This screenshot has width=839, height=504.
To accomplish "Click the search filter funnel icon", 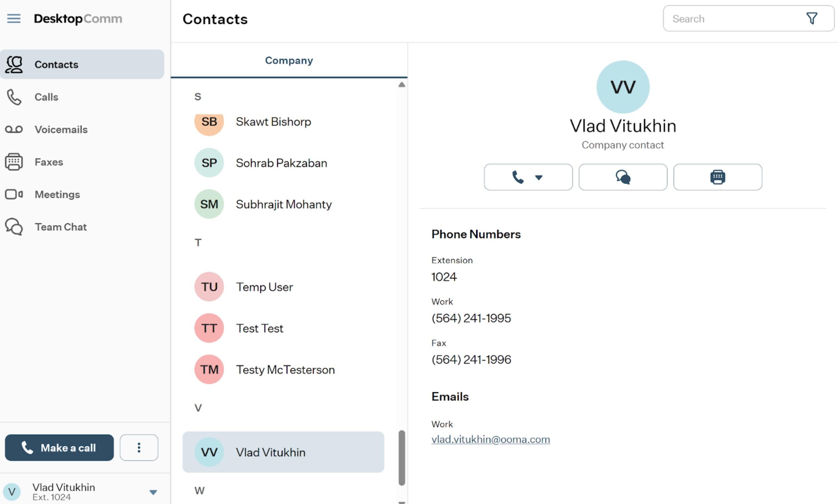I will point(812,18).
